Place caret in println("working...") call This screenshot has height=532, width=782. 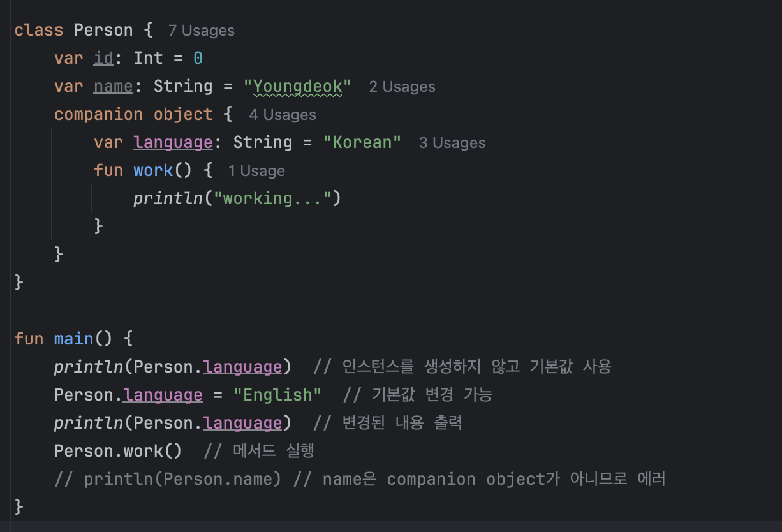click(237, 198)
